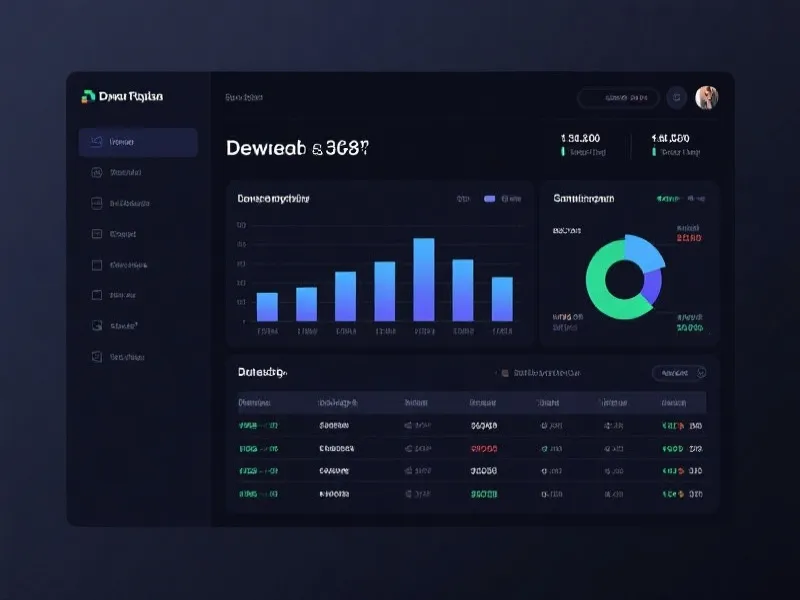The height and width of the screenshot is (600, 800).
Task: Click the green percentage badge in the donut panel
Action: coord(666,197)
